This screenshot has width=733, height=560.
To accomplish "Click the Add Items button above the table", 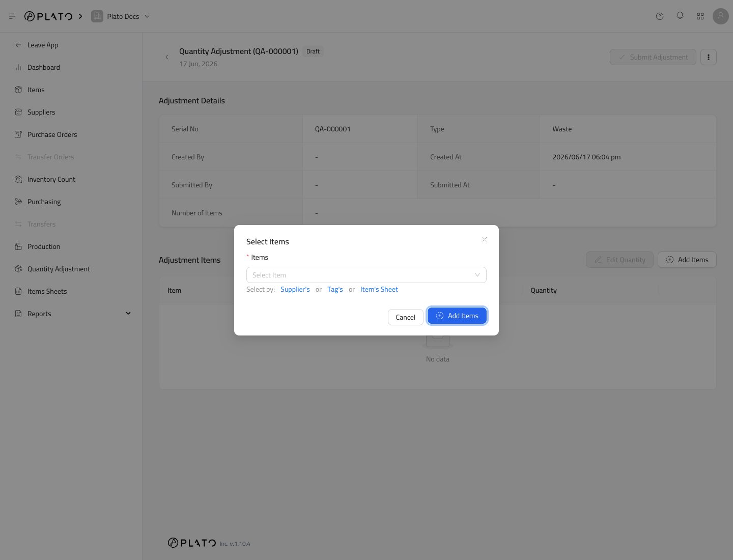I will [687, 260].
